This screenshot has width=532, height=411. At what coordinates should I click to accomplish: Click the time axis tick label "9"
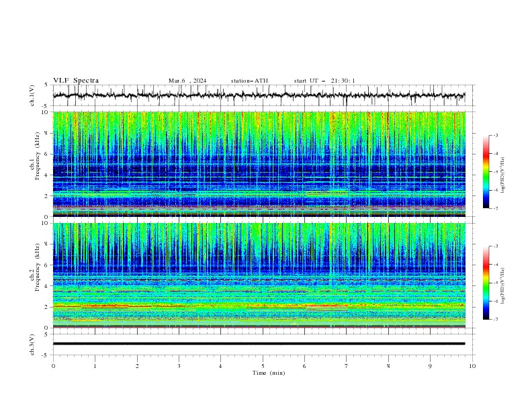(x=430, y=366)
